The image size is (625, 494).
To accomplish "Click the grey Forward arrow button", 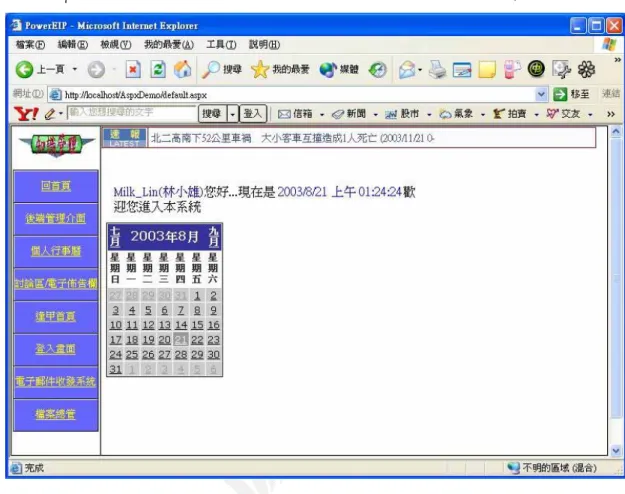I will tap(96, 69).
